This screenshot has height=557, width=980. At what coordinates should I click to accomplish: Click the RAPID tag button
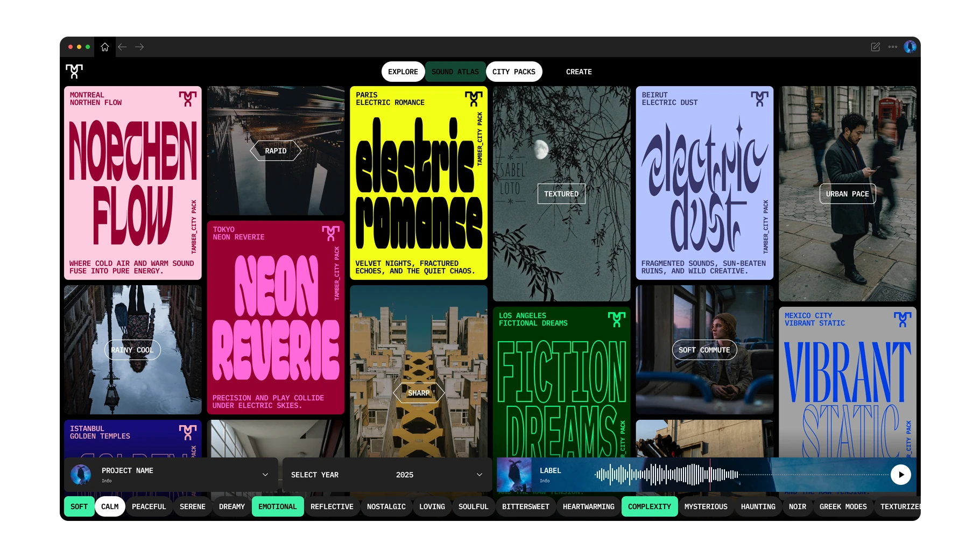pos(276,151)
